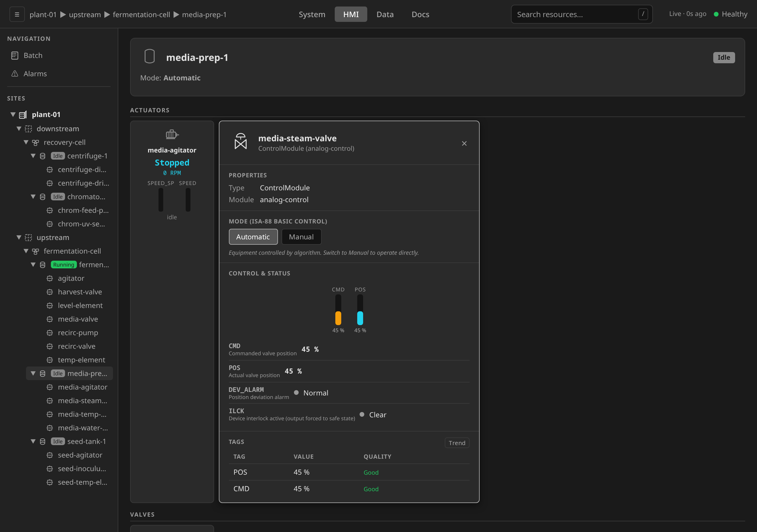Screen dimensions: 757x532
Task: Click the centrifuge-di... module icon
Action: pyautogui.click(x=50, y=170)
